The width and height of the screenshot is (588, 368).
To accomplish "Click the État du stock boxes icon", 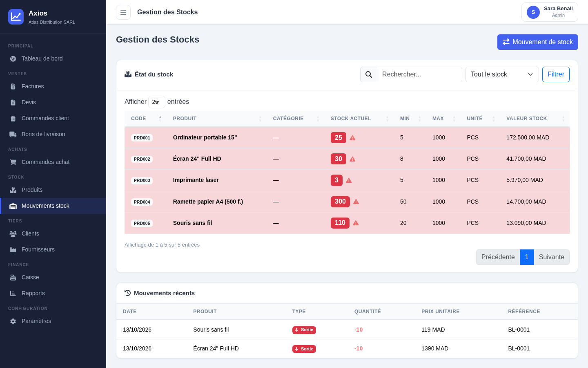I will coord(128,74).
